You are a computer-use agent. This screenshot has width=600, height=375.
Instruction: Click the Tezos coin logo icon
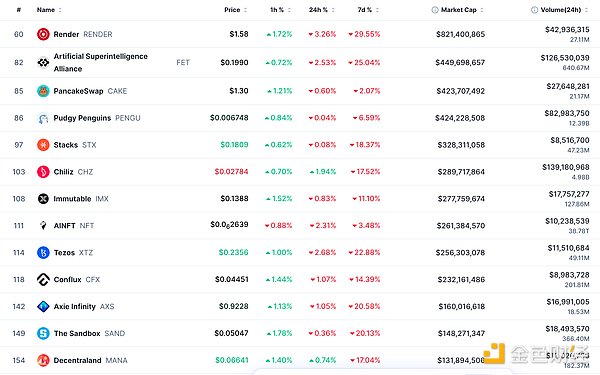[x=43, y=253]
